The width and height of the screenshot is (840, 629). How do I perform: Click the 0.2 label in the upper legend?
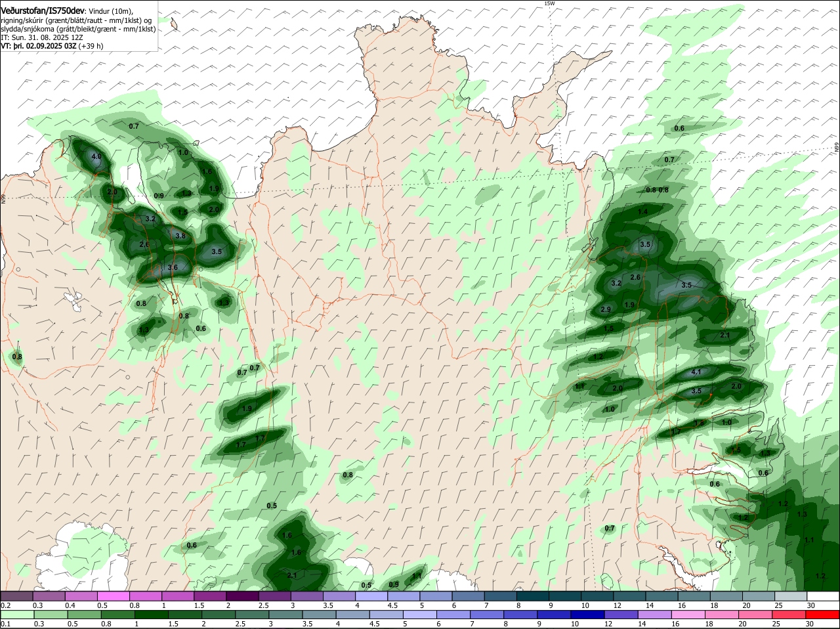[x=5, y=605]
